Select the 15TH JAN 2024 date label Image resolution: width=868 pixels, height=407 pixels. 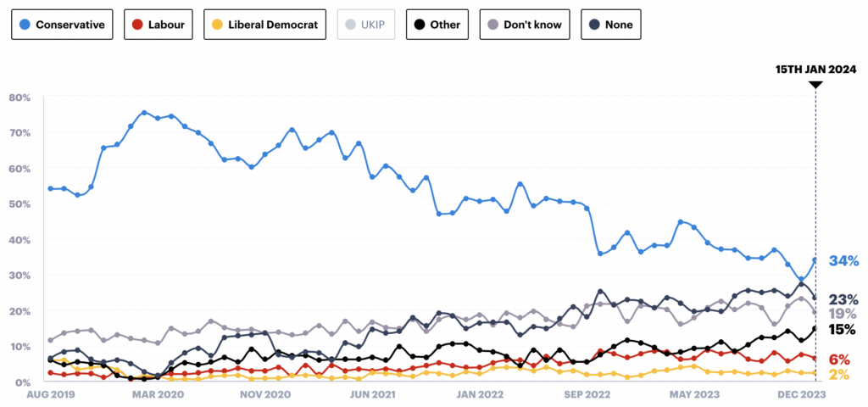[815, 69]
